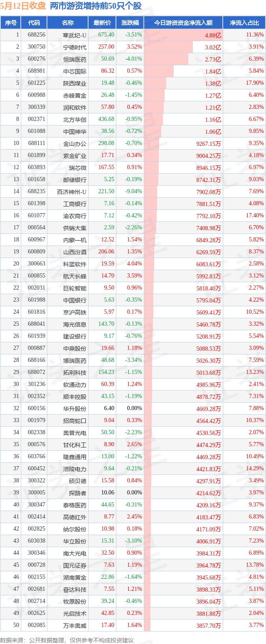
Task: Select stock name 隆鑫通用
Action: pyautogui.click(x=74, y=457)
